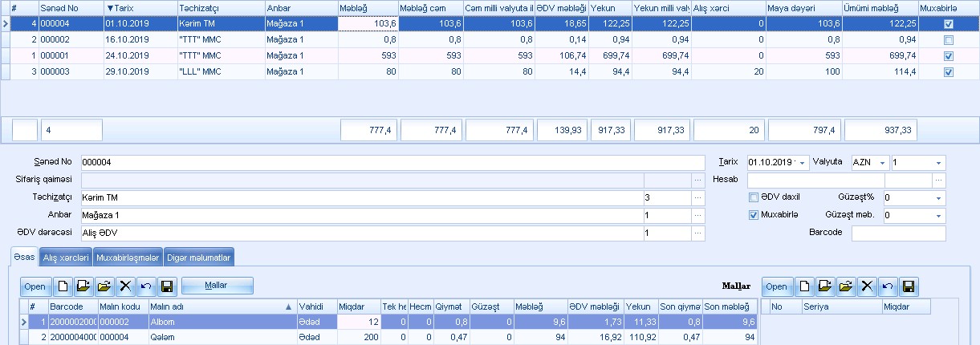Switch to the Alış xərcləri tab
This screenshot has width=980, height=345.
[66, 258]
